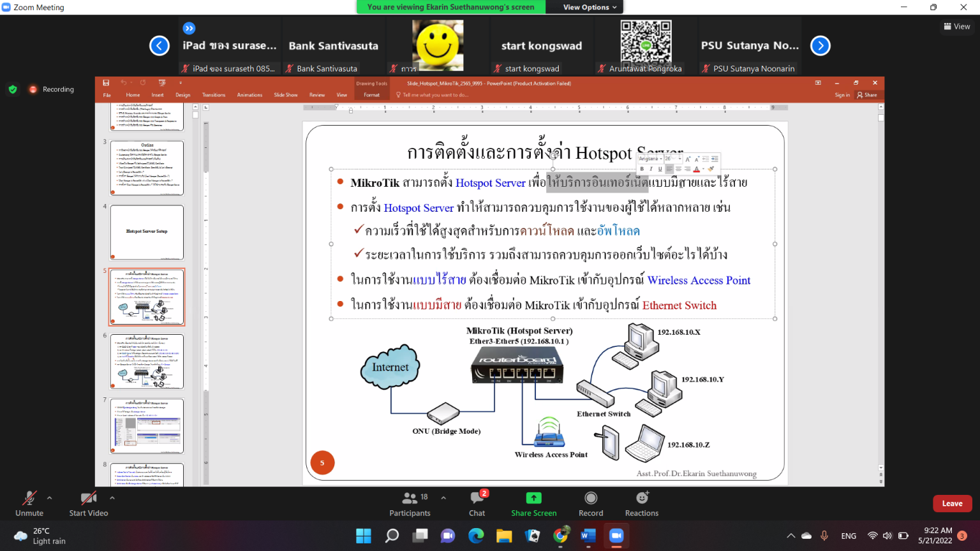Unmute the microphone
This screenshot has height=551, width=980.
29,498
